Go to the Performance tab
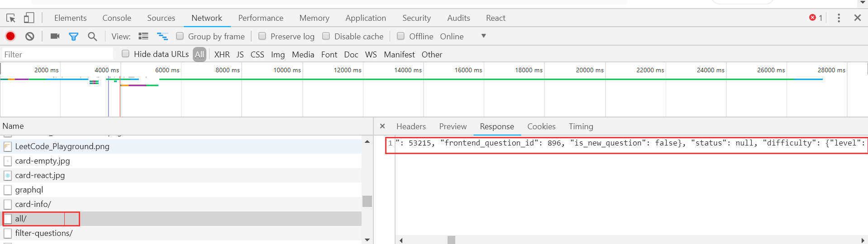 click(x=261, y=18)
